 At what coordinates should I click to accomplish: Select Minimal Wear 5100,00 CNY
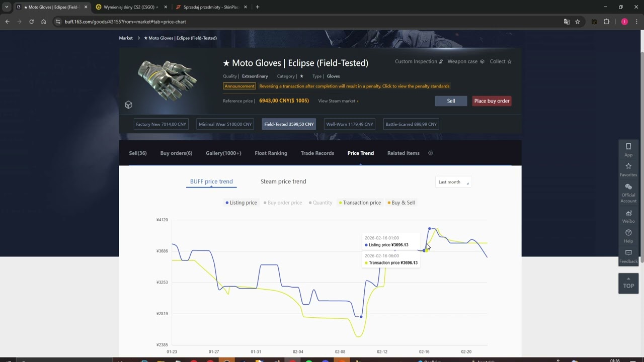(225, 124)
